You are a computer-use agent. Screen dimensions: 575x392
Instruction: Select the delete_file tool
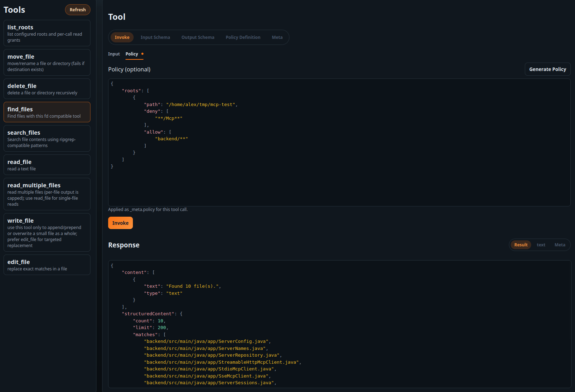47,88
